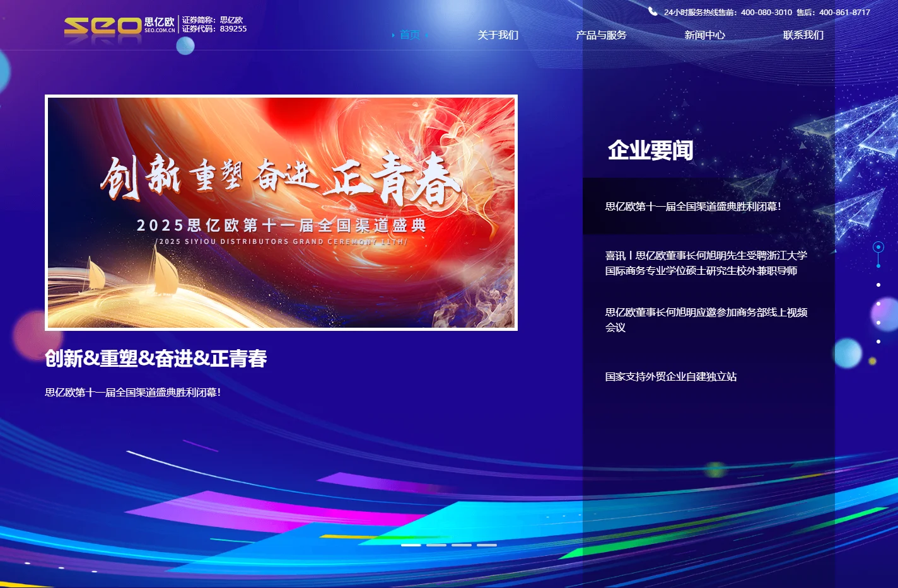
Task: Click the phone icon beside the hotline number
Action: [653, 11]
